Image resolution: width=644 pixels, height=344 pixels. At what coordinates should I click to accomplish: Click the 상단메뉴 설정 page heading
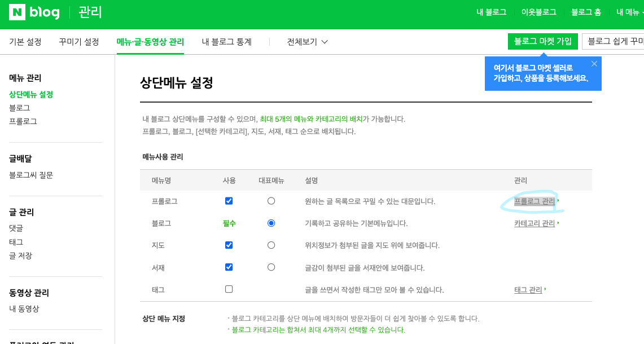(177, 83)
